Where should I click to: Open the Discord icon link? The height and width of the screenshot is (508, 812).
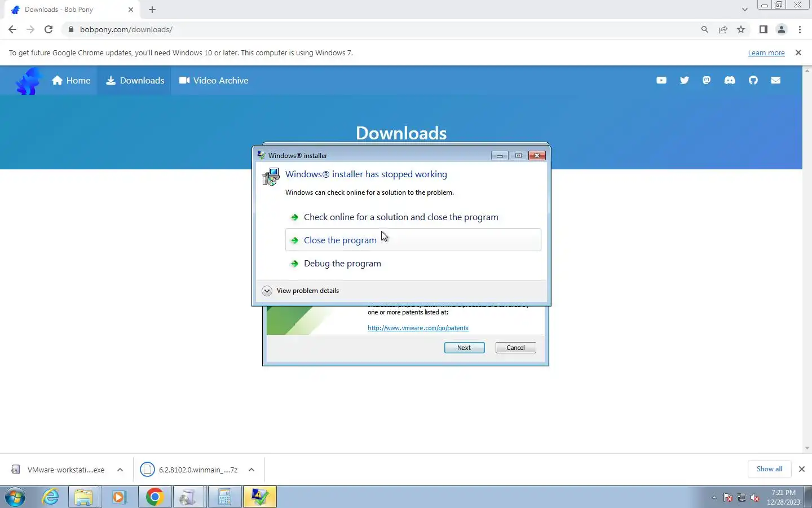point(730,80)
